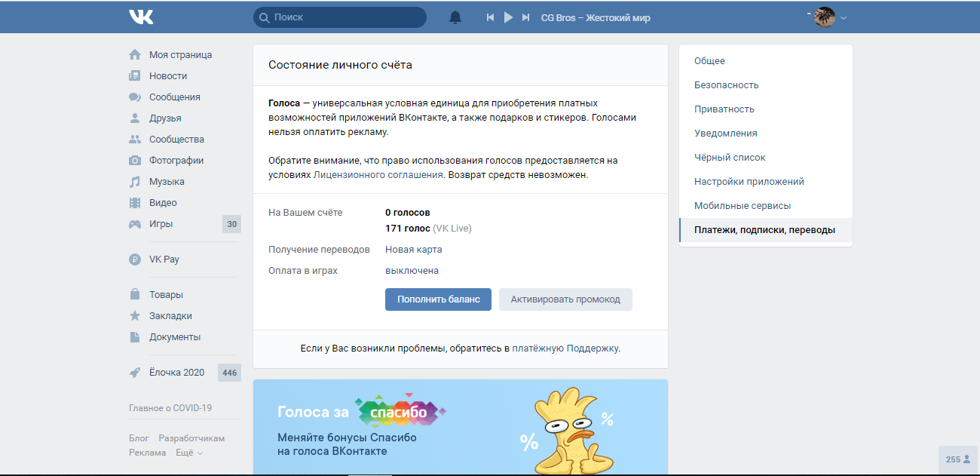Open the Разработчикам footer link

191,438
